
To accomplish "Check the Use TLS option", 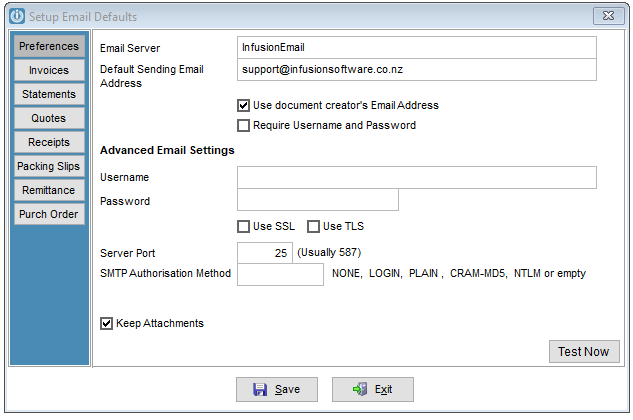I will pyautogui.click(x=313, y=227).
